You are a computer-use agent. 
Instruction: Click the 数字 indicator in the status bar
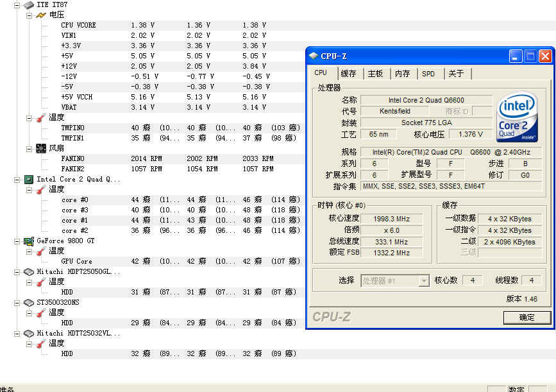pos(516,389)
